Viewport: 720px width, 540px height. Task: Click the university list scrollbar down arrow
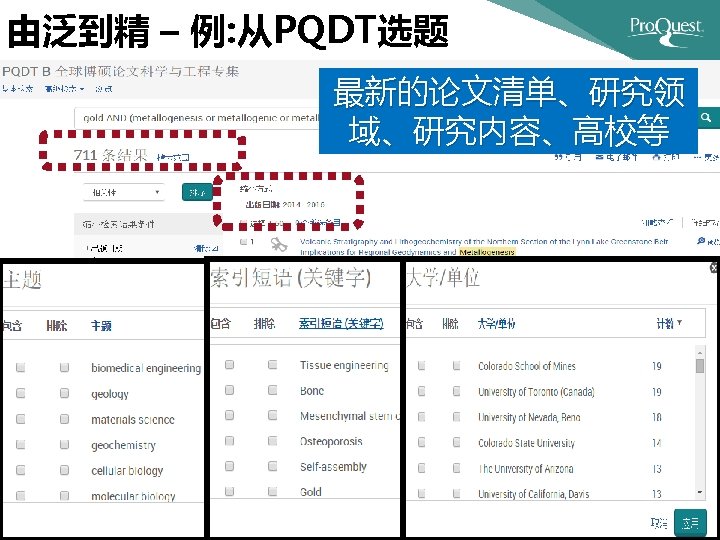point(700,492)
